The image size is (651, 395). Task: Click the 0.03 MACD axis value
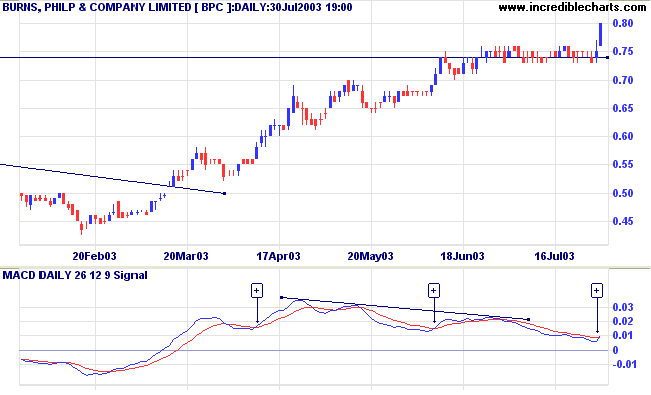click(623, 307)
